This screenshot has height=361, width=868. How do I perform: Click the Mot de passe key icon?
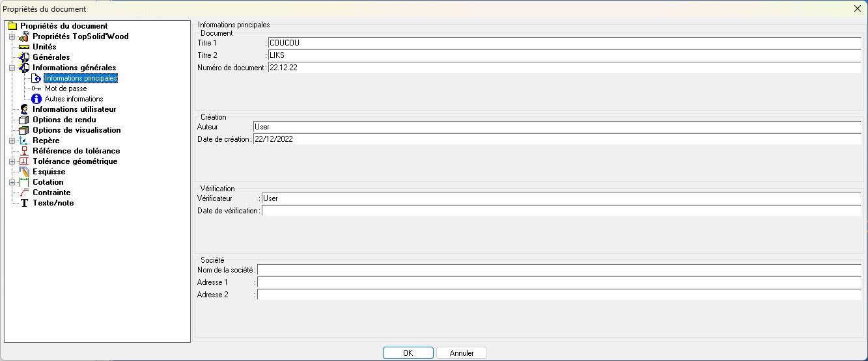pyautogui.click(x=36, y=88)
